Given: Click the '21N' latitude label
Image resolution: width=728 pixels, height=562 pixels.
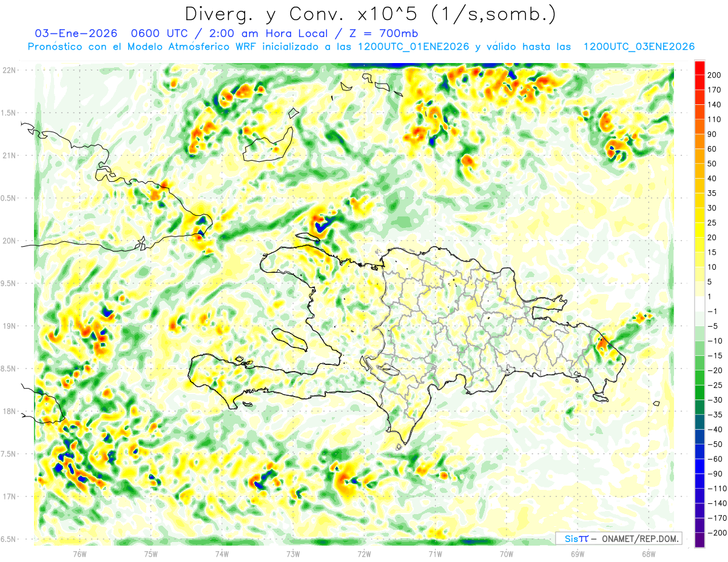Looking at the screenshot, I should point(10,155).
